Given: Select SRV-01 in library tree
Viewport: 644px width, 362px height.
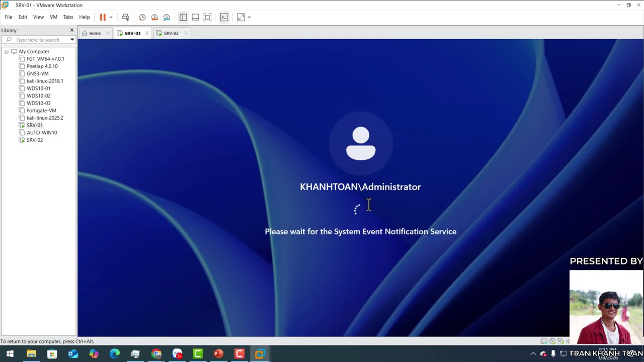Looking at the screenshot, I should pyautogui.click(x=35, y=125).
